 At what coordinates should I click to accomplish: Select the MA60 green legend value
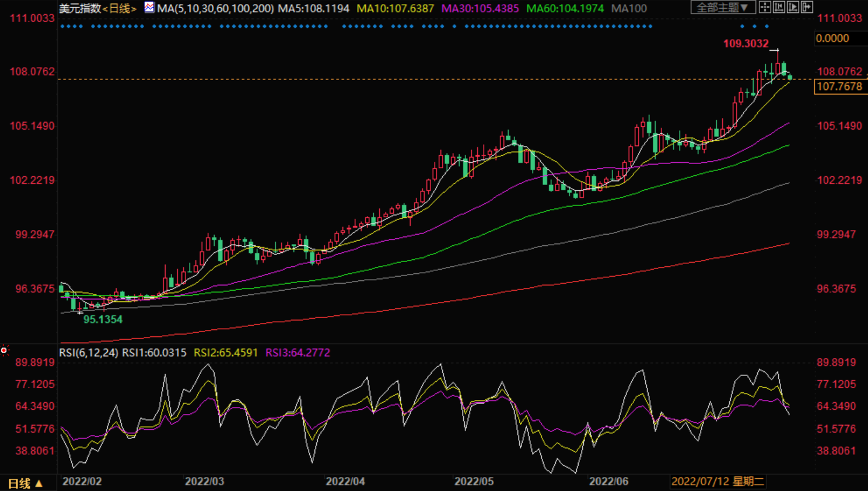pyautogui.click(x=565, y=8)
